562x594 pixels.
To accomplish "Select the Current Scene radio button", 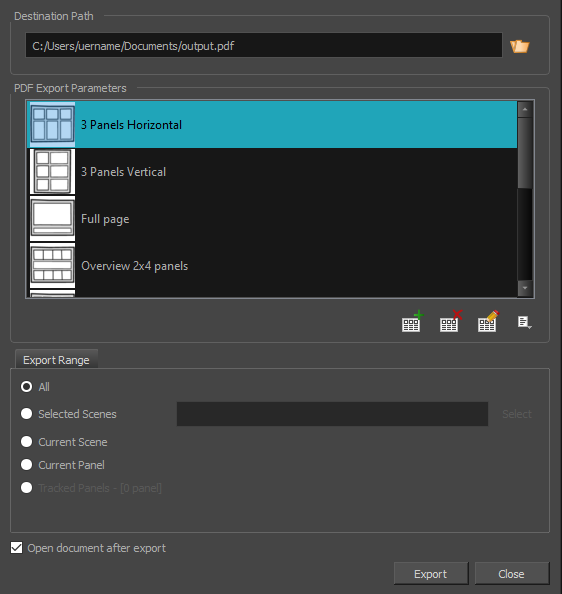I will (x=27, y=442).
